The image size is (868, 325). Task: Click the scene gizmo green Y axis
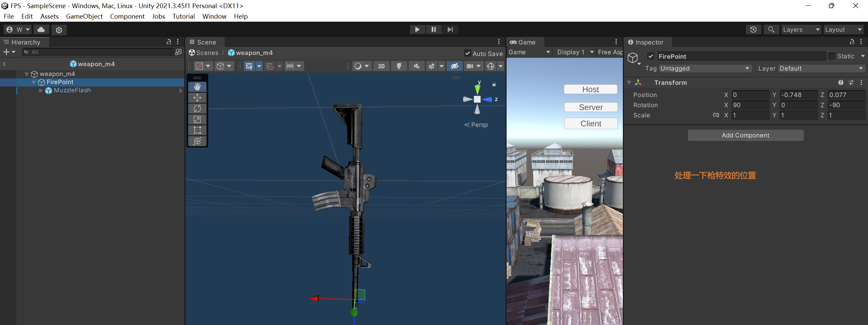click(x=477, y=89)
